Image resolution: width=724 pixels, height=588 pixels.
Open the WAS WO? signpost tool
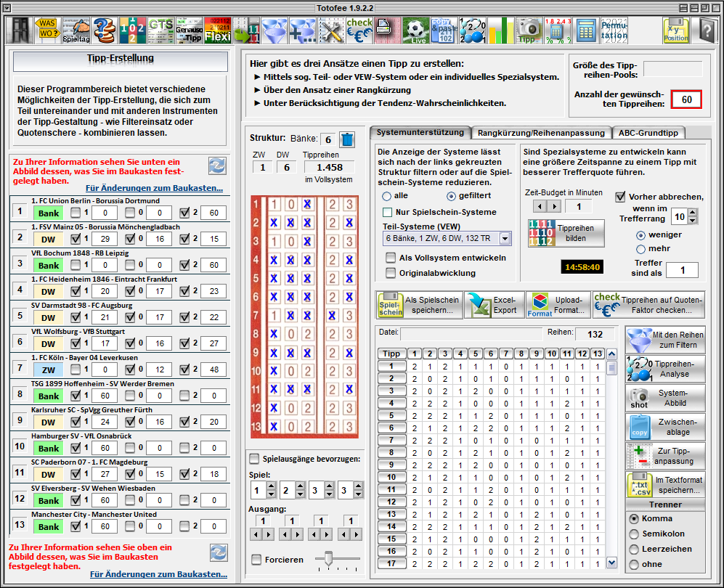point(48,30)
